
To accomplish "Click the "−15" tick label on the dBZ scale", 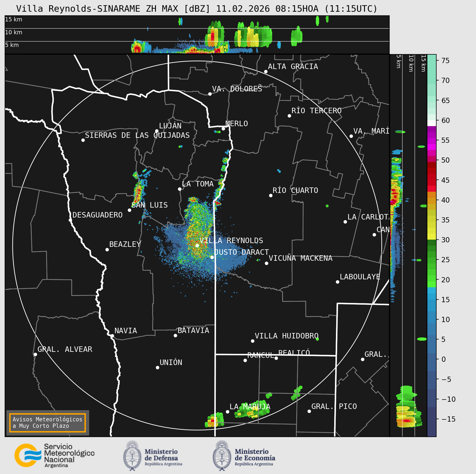I will [448, 419].
